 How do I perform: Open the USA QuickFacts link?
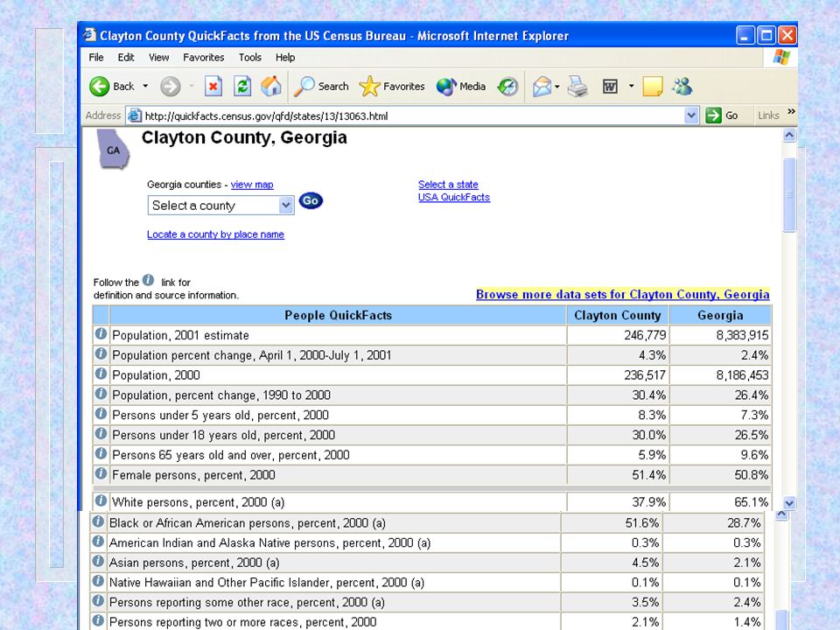pyautogui.click(x=454, y=197)
